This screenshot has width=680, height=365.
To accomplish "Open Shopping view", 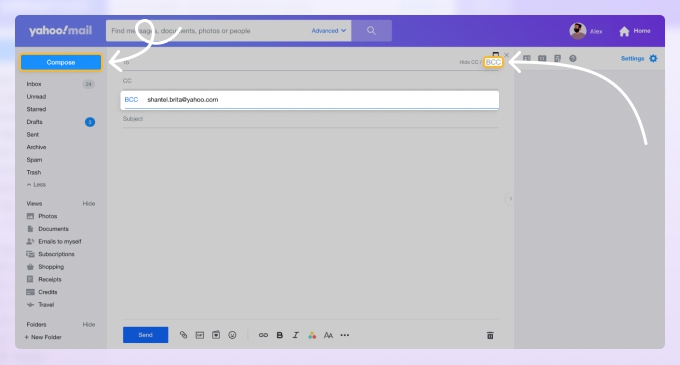I will pyautogui.click(x=45, y=267).
